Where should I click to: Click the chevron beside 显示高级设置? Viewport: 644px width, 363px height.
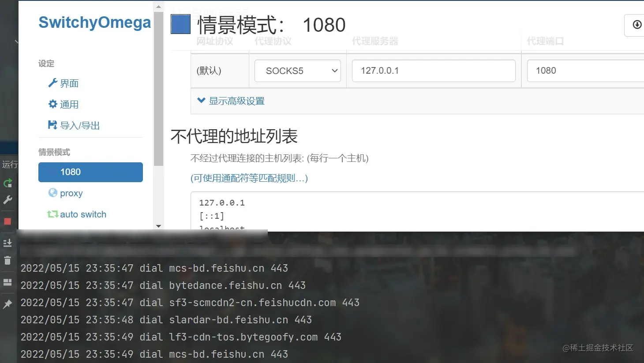(x=201, y=101)
